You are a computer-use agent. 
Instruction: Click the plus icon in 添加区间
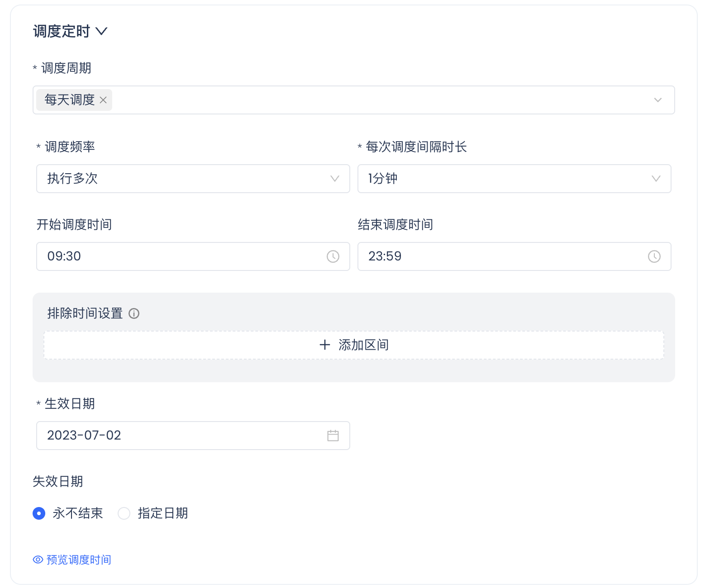[x=325, y=345]
